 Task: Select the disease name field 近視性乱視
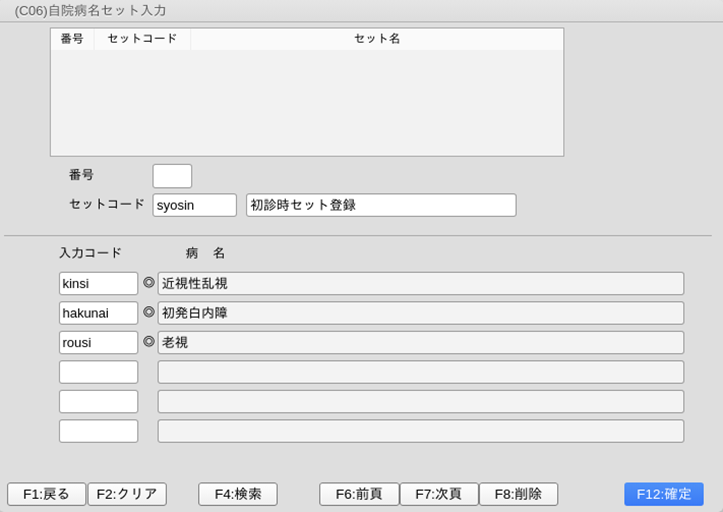click(420, 284)
